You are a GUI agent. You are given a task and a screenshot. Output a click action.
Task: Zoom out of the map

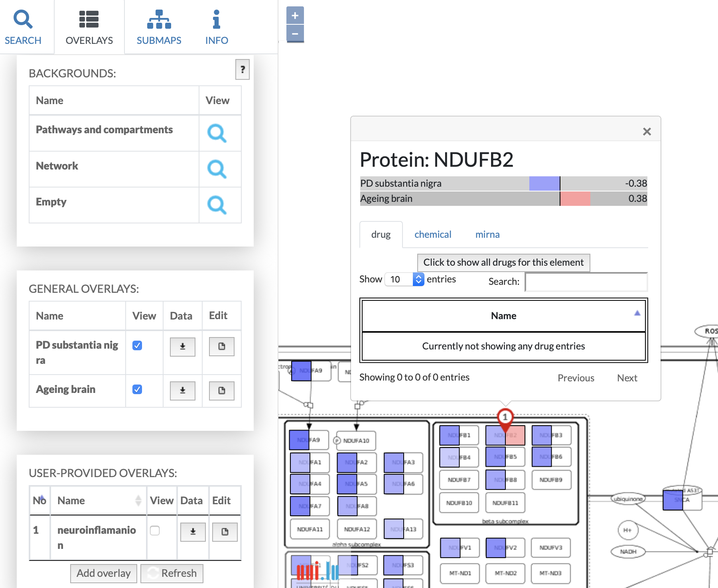coord(295,34)
